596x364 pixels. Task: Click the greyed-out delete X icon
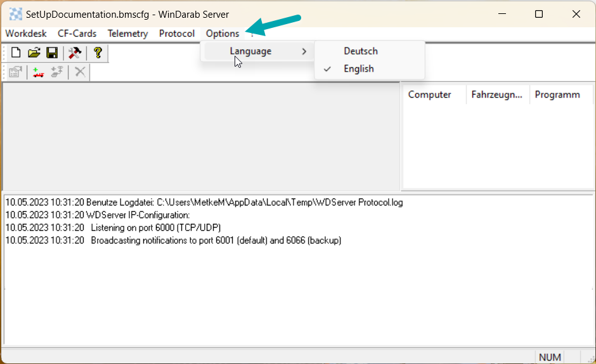click(80, 72)
